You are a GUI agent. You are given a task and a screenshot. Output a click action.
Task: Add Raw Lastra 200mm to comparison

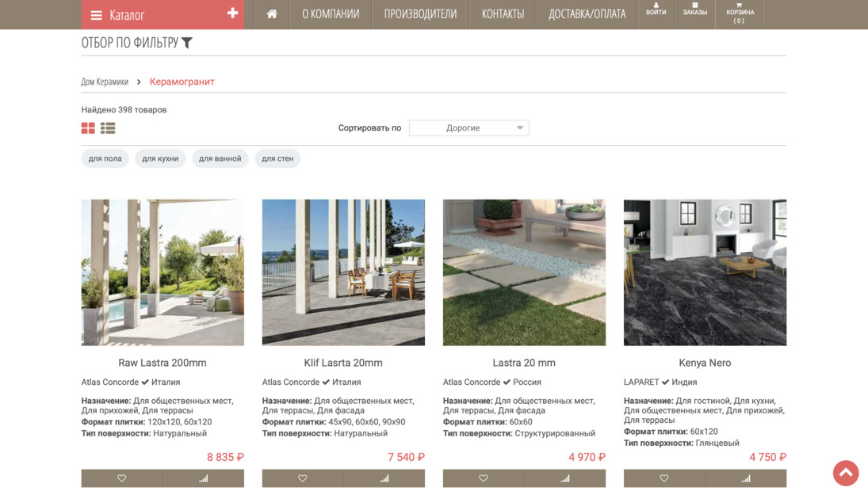tap(203, 478)
